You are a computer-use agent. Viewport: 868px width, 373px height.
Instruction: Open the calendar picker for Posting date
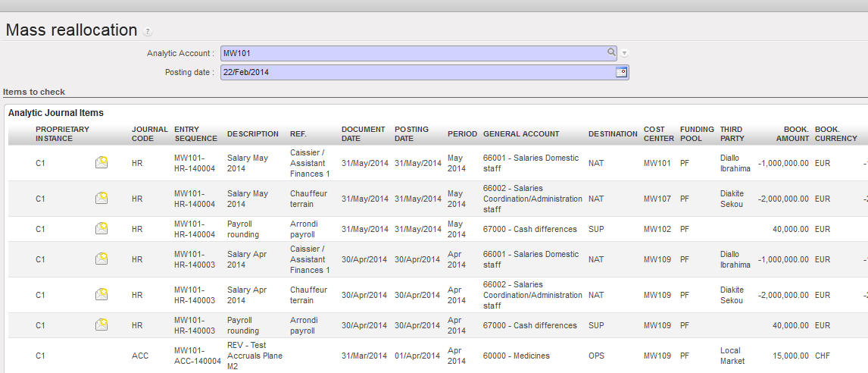click(x=621, y=72)
